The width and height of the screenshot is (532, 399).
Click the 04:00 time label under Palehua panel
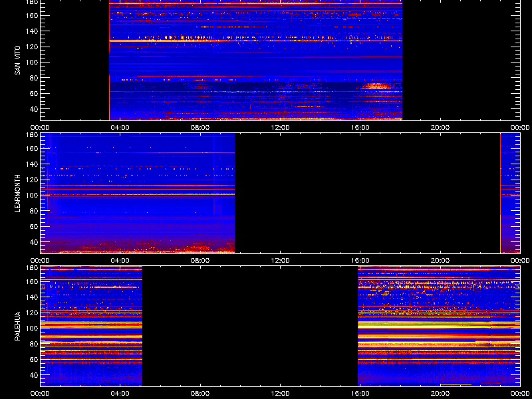coord(120,394)
